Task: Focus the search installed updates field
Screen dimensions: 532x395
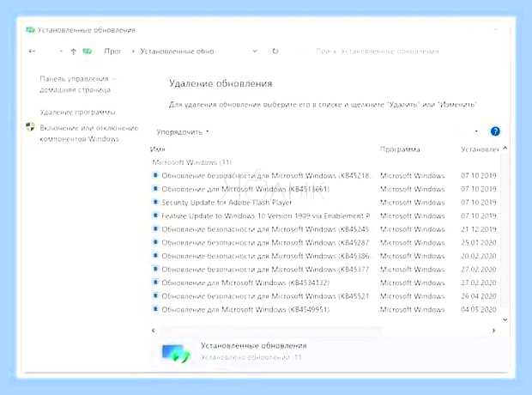Action: click(x=377, y=52)
